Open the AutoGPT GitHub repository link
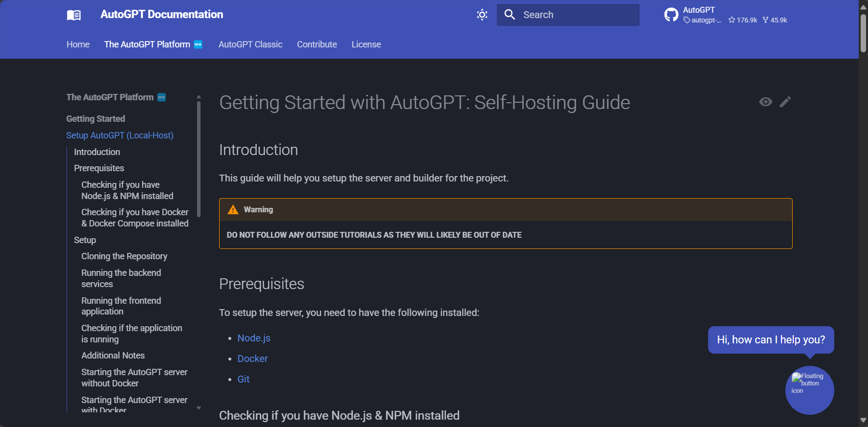 coord(726,15)
